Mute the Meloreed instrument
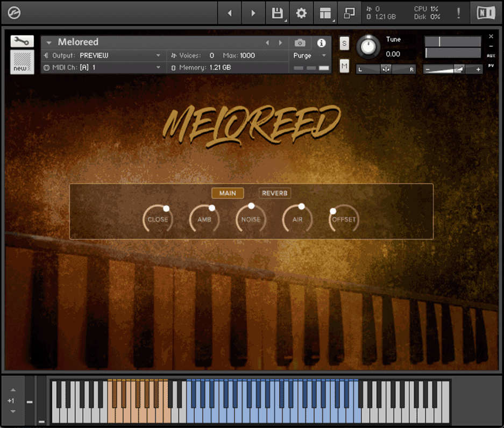Screen dimensions: 504x428 (344, 66)
